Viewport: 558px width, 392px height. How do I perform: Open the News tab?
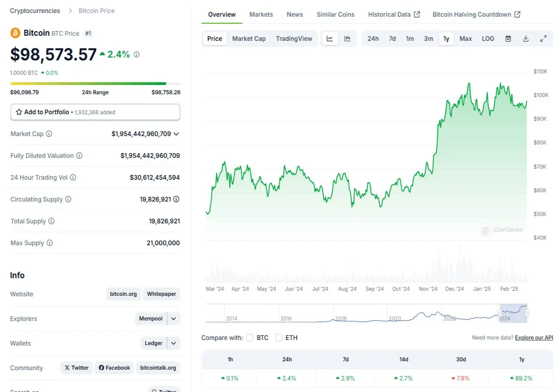295,14
